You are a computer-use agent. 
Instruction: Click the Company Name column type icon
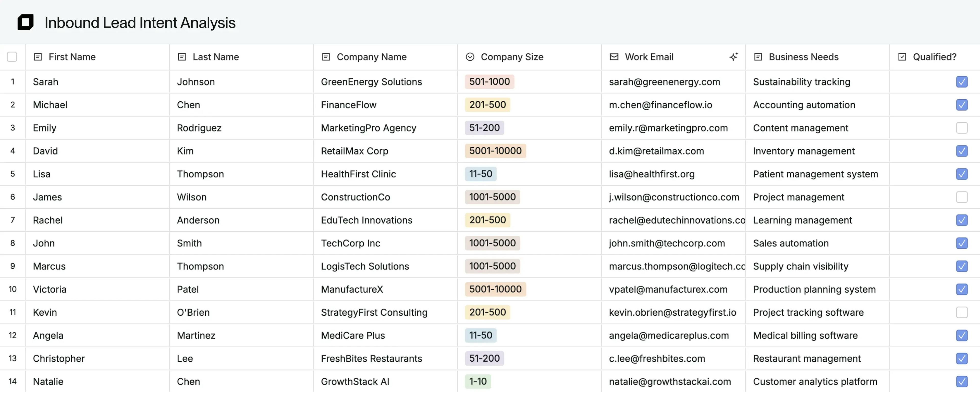tap(326, 57)
